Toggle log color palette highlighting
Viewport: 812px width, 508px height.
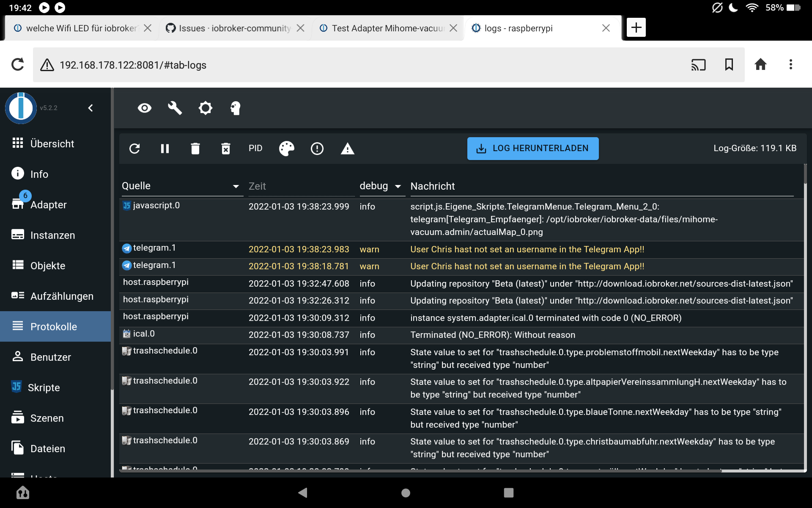click(286, 149)
